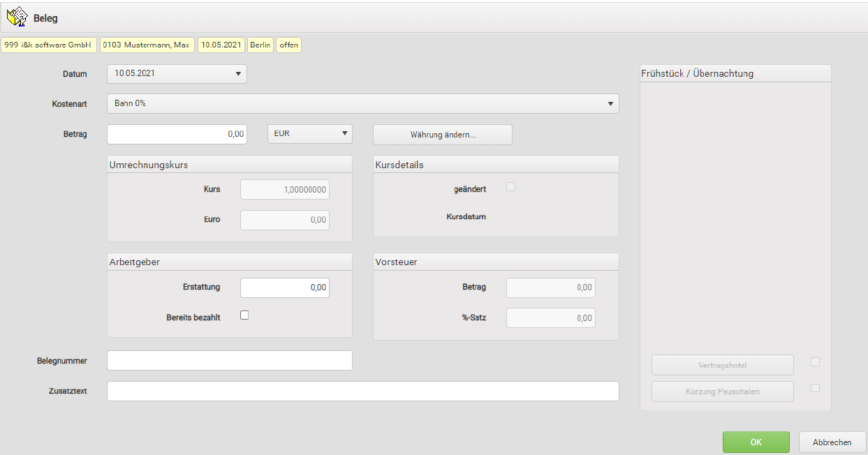Toggle the Bereits bezahlt checkbox
This screenshot has width=868, height=455.
click(x=244, y=315)
